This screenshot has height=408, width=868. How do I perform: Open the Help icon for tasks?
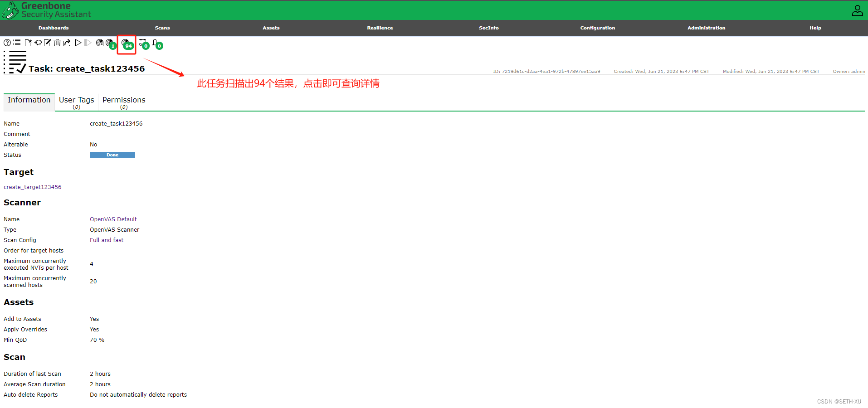click(7, 43)
